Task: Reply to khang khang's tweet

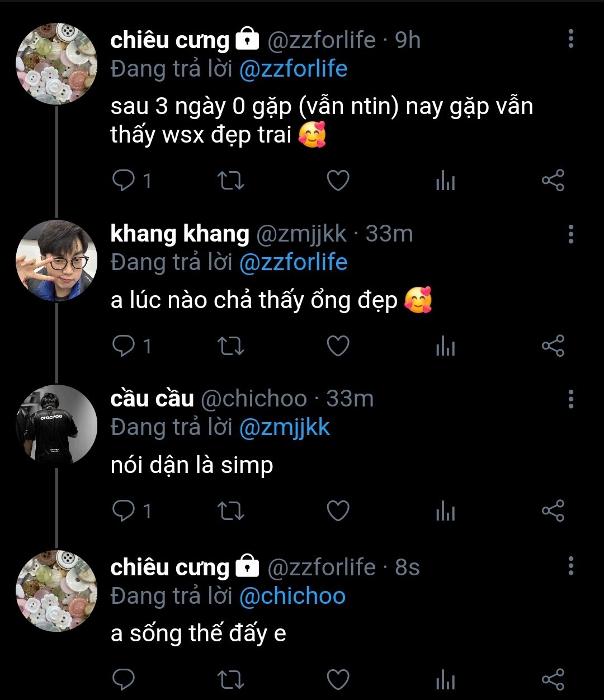Action: pos(124,346)
